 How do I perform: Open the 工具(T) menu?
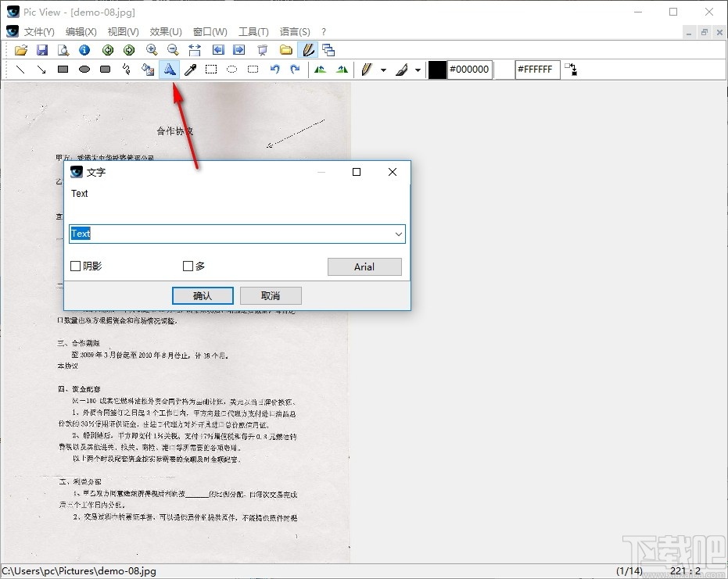(253, 31)
